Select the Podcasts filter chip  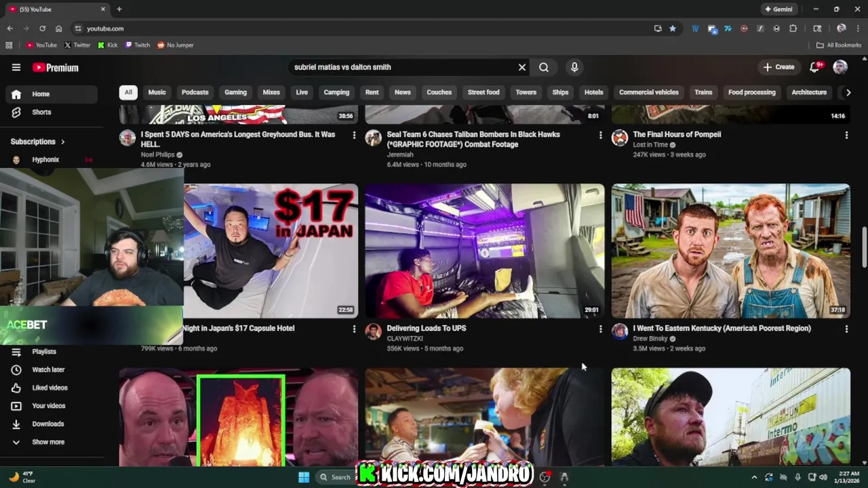[195, 92]
